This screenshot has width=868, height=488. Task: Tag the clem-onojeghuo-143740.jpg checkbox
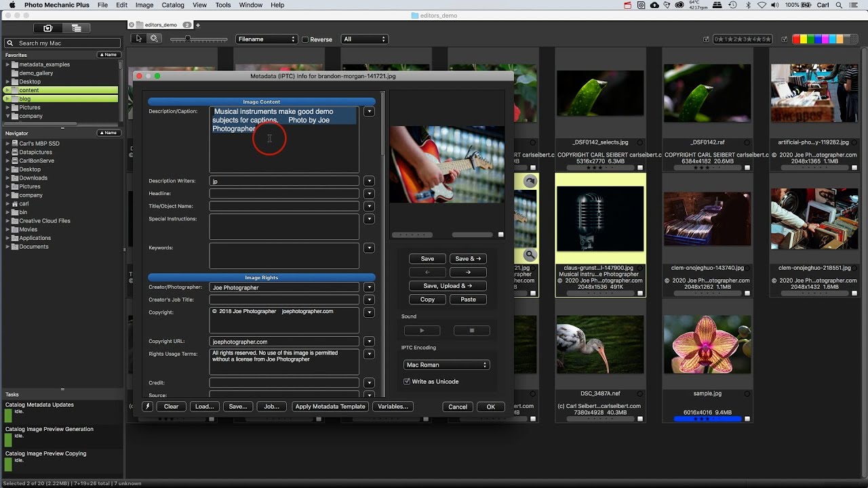(x=747, y=293)
